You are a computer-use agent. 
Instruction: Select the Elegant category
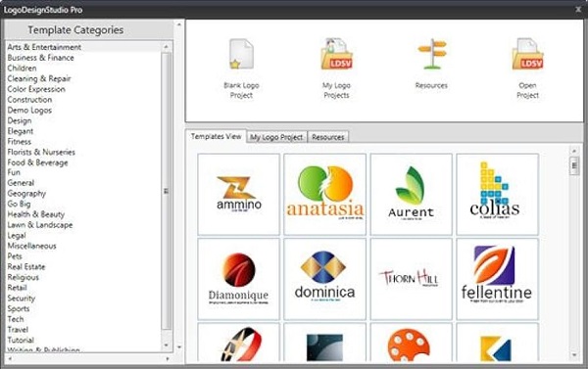pyautogui.click(x=21, y=131)
